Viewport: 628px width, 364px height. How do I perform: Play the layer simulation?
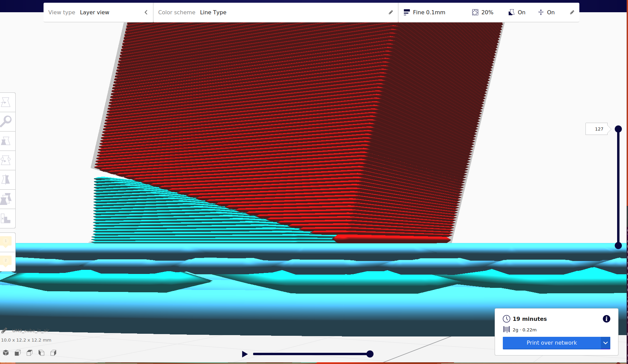coord(244,354)
